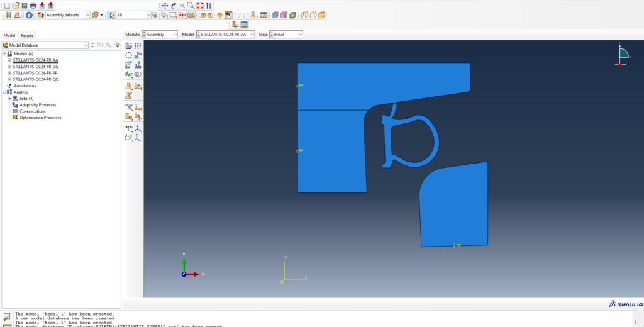Toggle the highlighted select-from-interior entities button
Viewport: 644px width, 327px height.
(x=191, y=15)
